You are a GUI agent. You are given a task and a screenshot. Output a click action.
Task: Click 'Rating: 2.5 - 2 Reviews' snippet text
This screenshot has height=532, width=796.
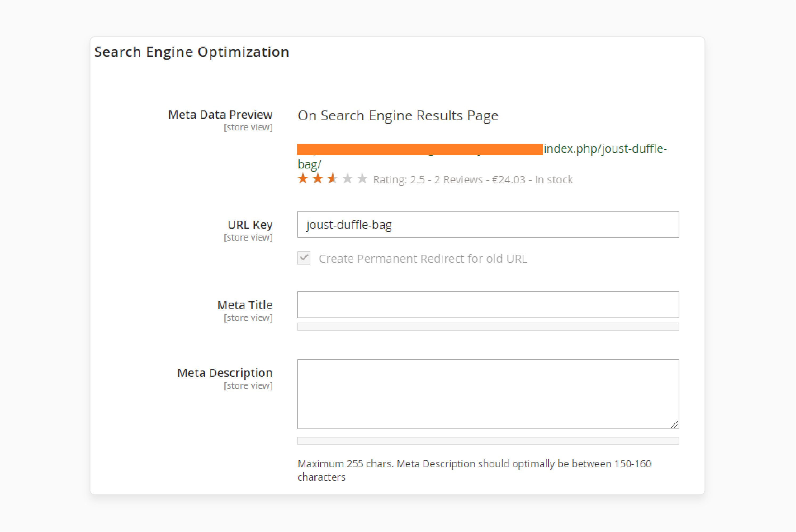click(x=428, y=179)
